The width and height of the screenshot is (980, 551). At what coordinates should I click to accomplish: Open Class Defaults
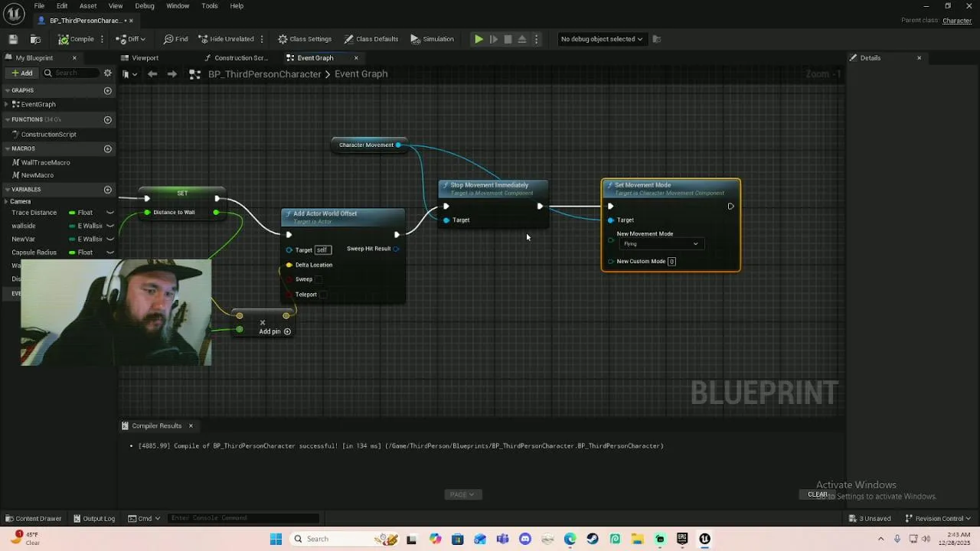click(371, 39)
